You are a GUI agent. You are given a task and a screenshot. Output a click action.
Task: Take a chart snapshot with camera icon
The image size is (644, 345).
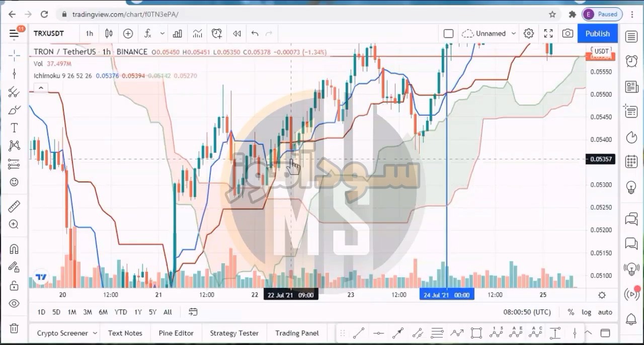(x=568, y=34)
